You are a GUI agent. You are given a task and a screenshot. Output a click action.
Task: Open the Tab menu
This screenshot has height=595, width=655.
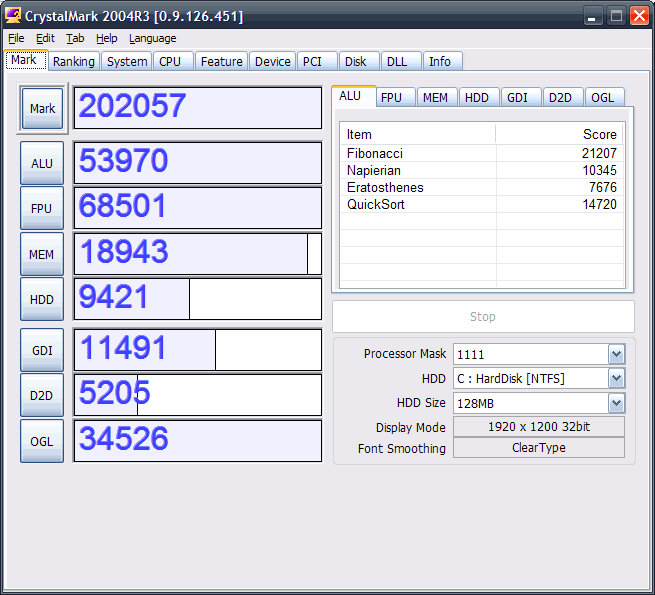click(x=75, y=38)
